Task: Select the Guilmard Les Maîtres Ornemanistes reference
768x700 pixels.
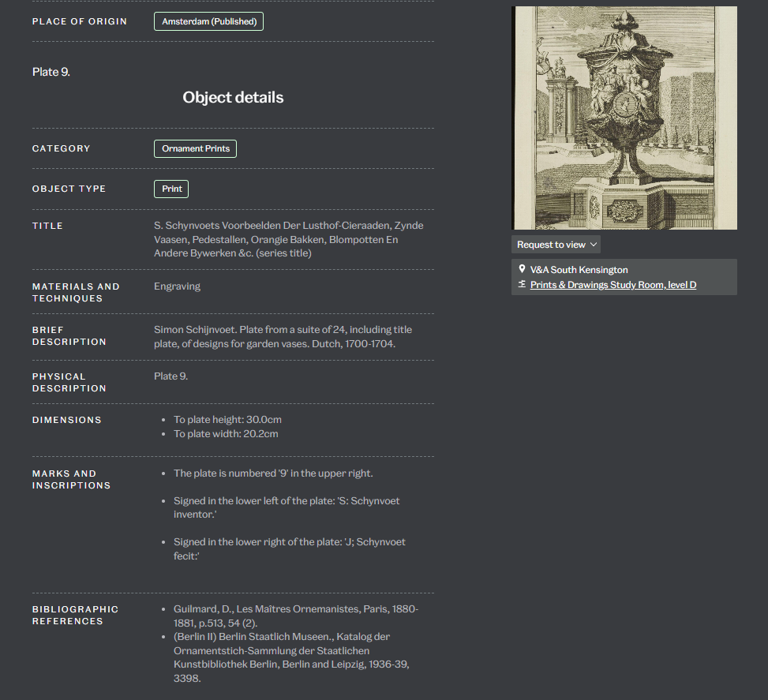Action: coord(296,616)
